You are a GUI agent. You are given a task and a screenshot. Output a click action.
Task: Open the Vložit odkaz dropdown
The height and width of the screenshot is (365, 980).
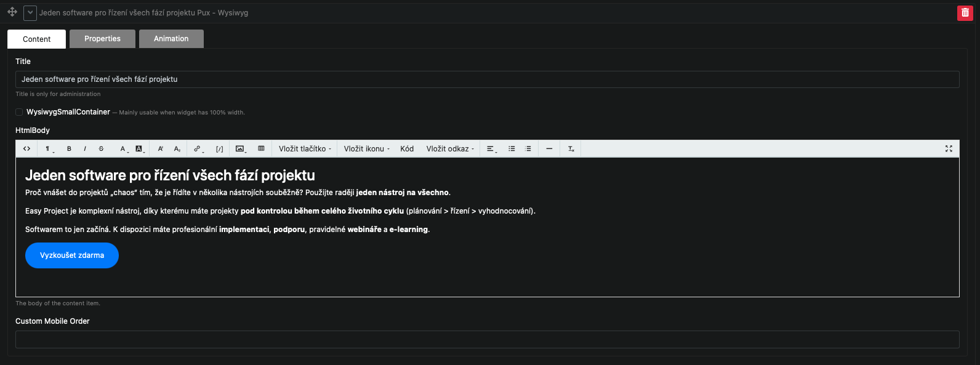450,149
